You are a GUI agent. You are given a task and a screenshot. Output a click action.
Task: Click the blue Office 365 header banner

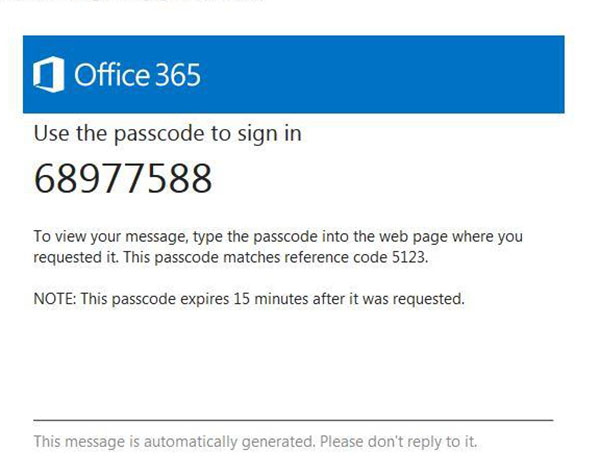[293, 74]
